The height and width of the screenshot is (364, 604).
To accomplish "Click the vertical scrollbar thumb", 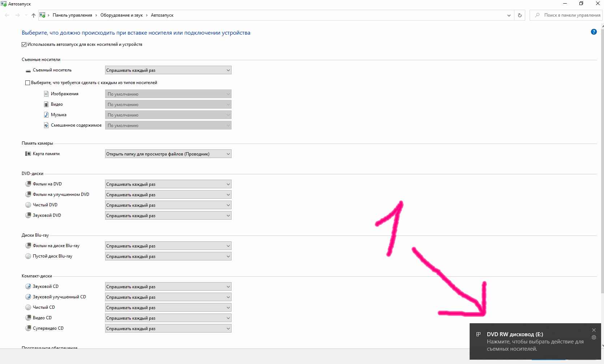I will (602, 161).
